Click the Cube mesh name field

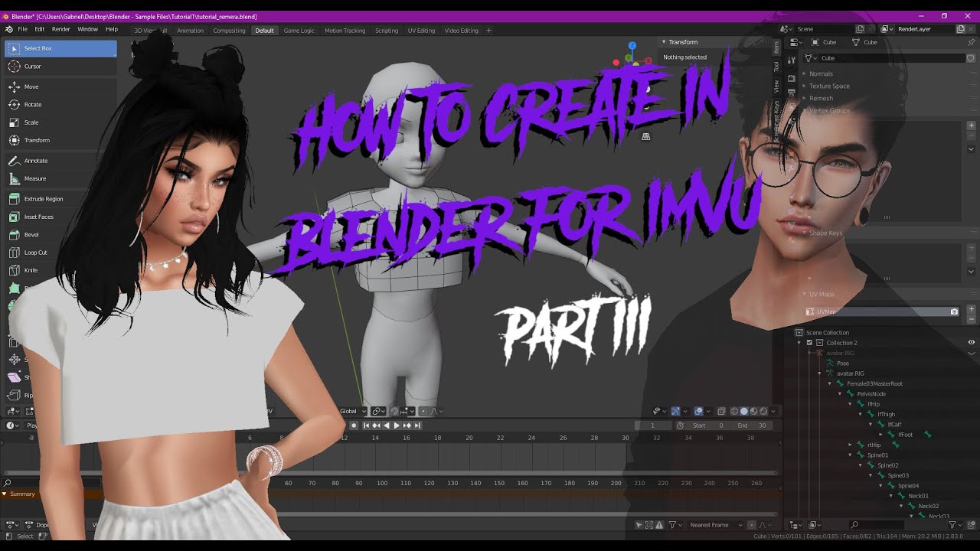tap(893, 58)
